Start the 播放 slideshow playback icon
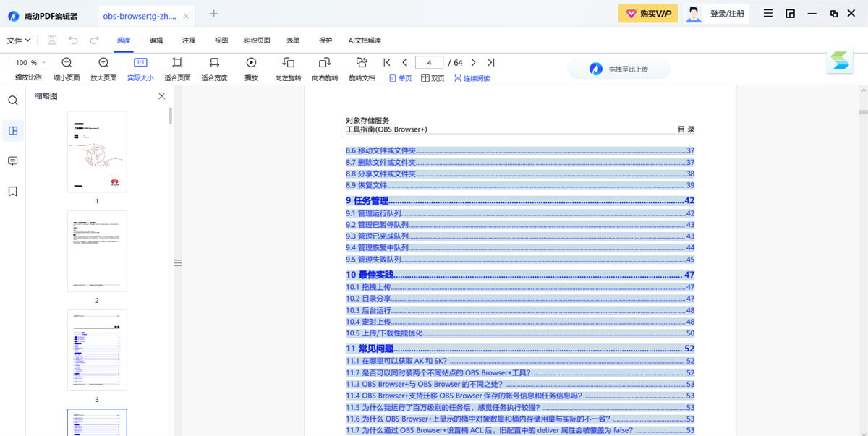The image size is (868, 436). (251, 64)
